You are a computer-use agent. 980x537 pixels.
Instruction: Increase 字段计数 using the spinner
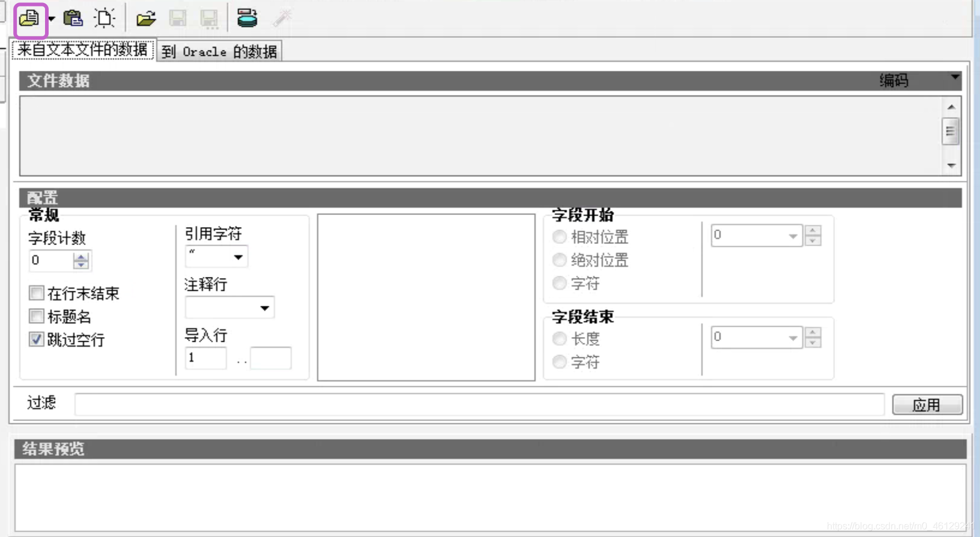click(x=81, y=256)
